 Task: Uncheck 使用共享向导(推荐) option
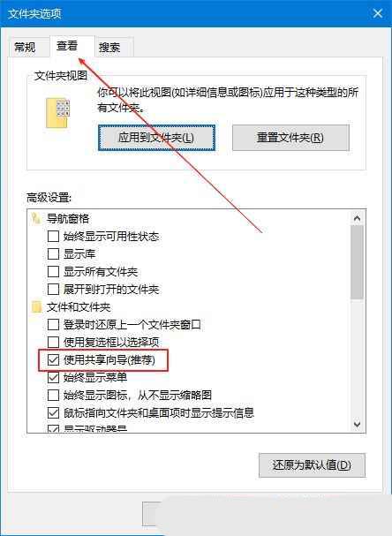point(53,359)
